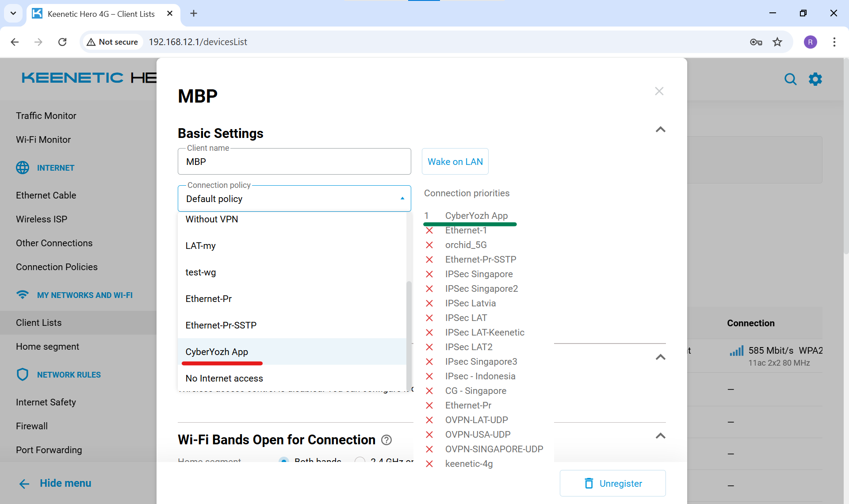
Task: Collapse the Wi-Fi Bands Open for Connection section
Action: 660,436
